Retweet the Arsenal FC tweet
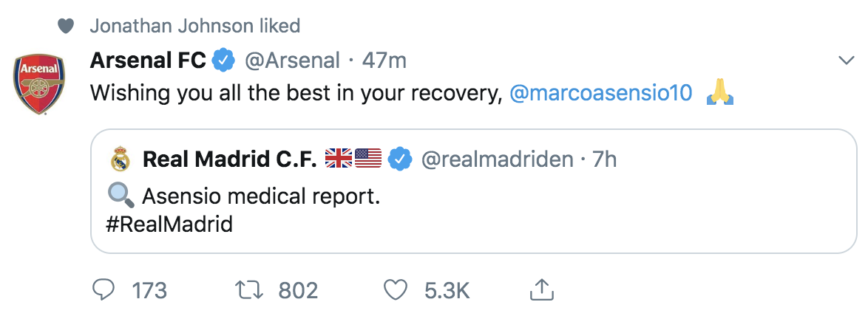Image resolution: width=868 pixels, height=316 pixels. pyautogui.click(x=250, y=290)
